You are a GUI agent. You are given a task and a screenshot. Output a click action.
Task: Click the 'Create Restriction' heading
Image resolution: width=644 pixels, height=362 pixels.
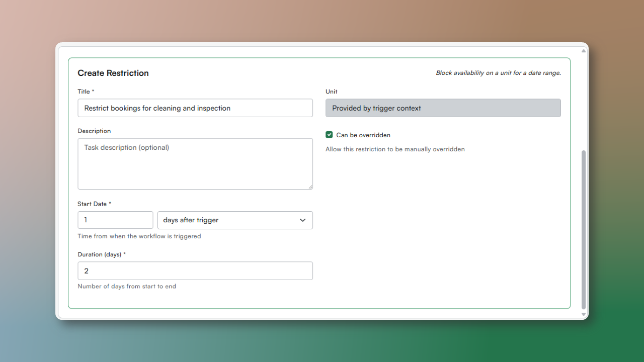pos(113,73)
